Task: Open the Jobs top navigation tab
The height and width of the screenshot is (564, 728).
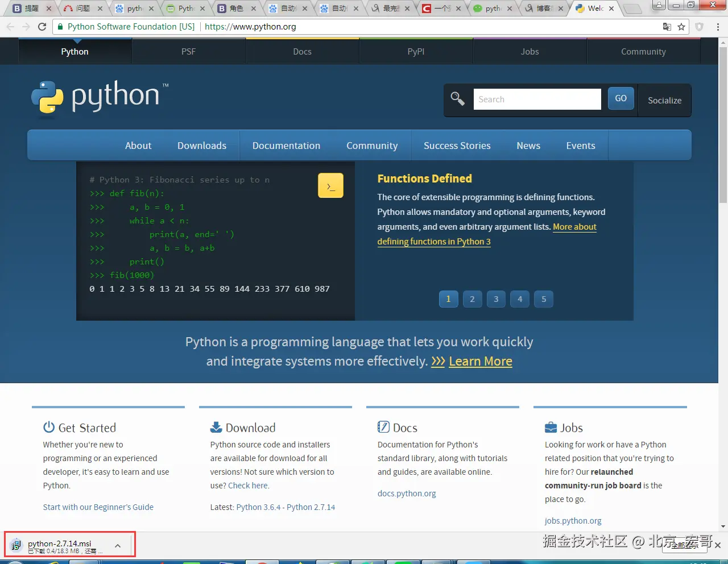Action: [530, 51]
